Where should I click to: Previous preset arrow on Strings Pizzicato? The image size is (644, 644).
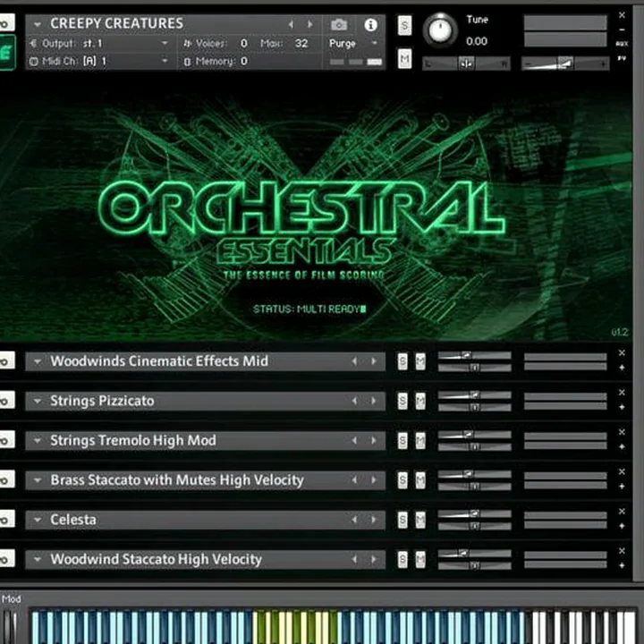pos(354,401)
